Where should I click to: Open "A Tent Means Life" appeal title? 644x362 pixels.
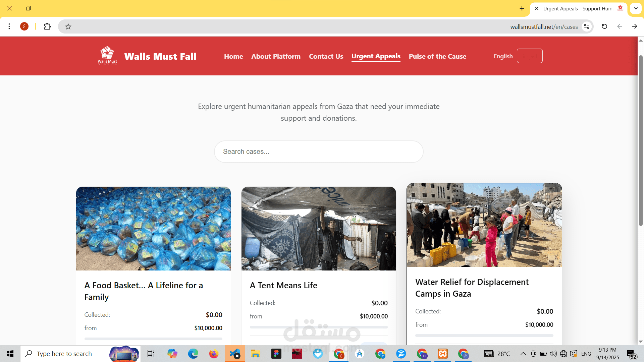coord(283,285)
